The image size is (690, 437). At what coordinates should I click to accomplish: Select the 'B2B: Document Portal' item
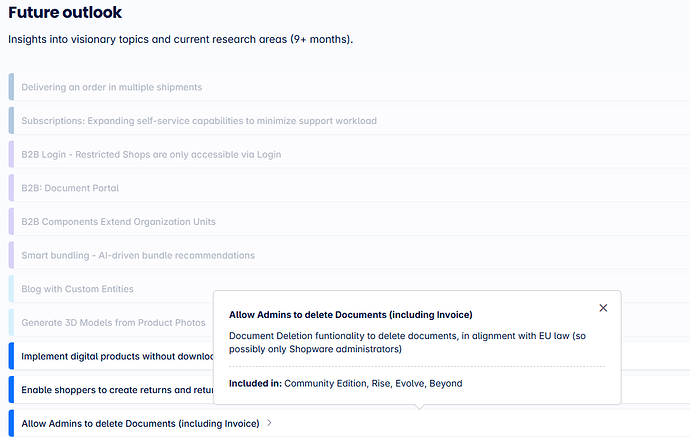[70, 188]
